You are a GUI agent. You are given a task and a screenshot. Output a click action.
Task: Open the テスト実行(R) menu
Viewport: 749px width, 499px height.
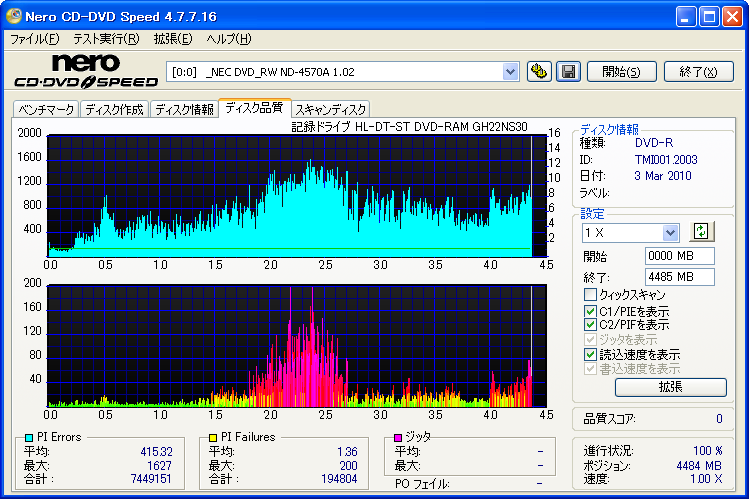point(106,39)
